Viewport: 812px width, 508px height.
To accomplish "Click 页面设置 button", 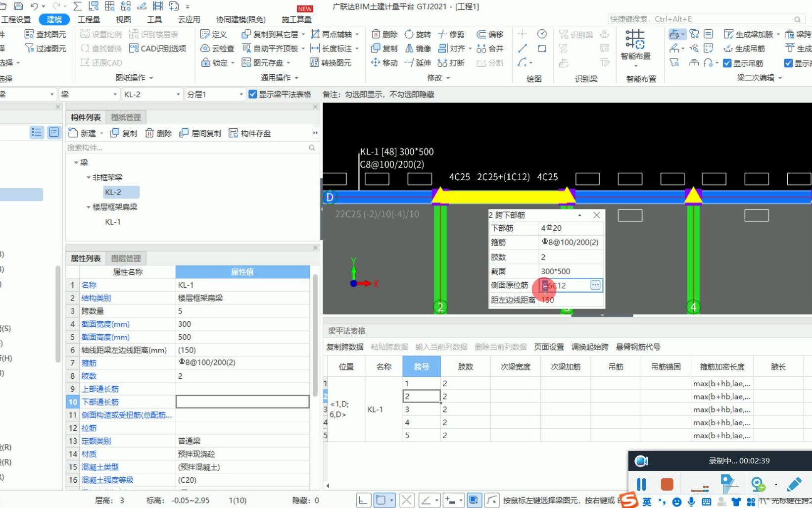I will point(549,347).
